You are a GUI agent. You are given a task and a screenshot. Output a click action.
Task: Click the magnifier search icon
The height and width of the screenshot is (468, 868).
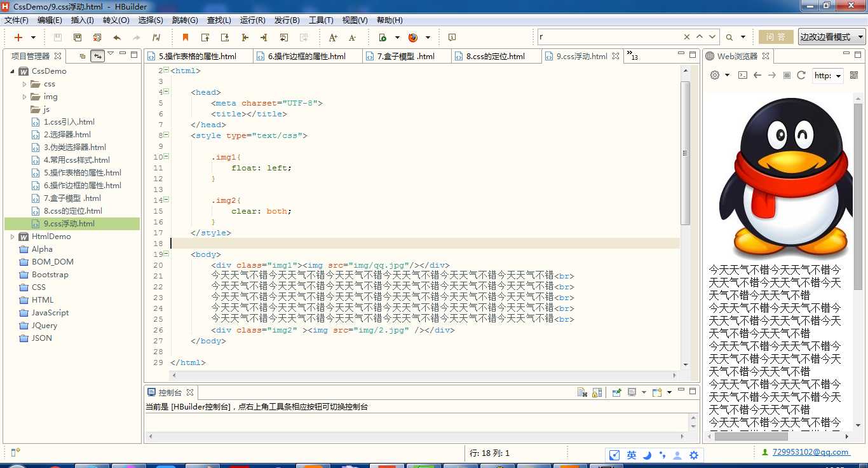coord(729,38)
